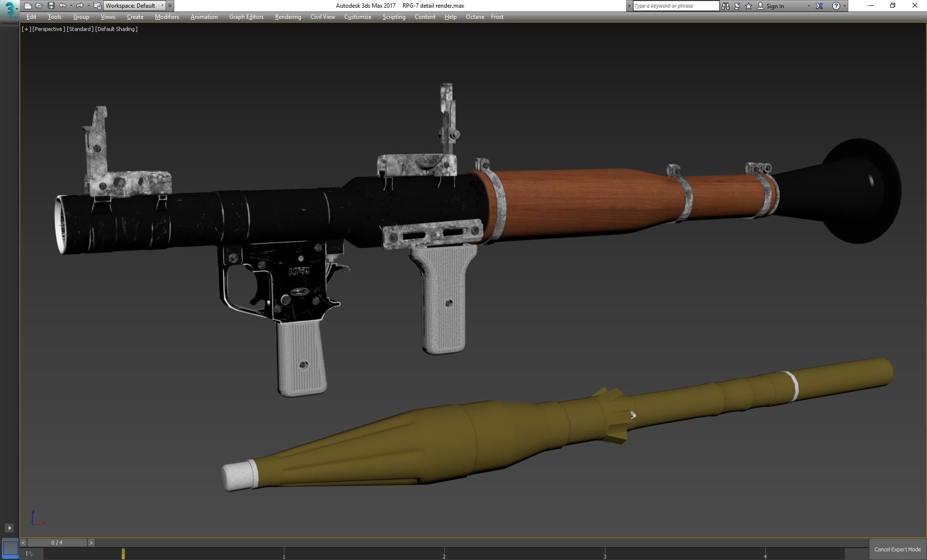
Task: Click the New Scene icon
Action: point(28,6)
